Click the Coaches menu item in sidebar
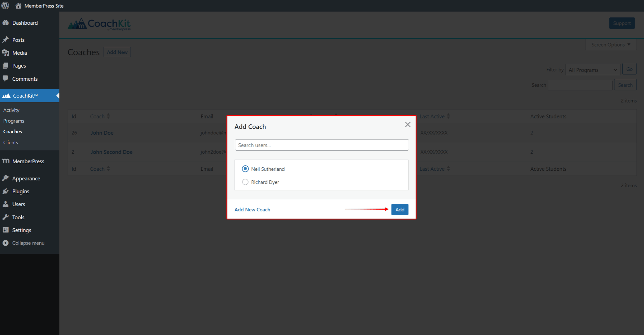Viewport: 644px width, 335px height. click(12, 131)
